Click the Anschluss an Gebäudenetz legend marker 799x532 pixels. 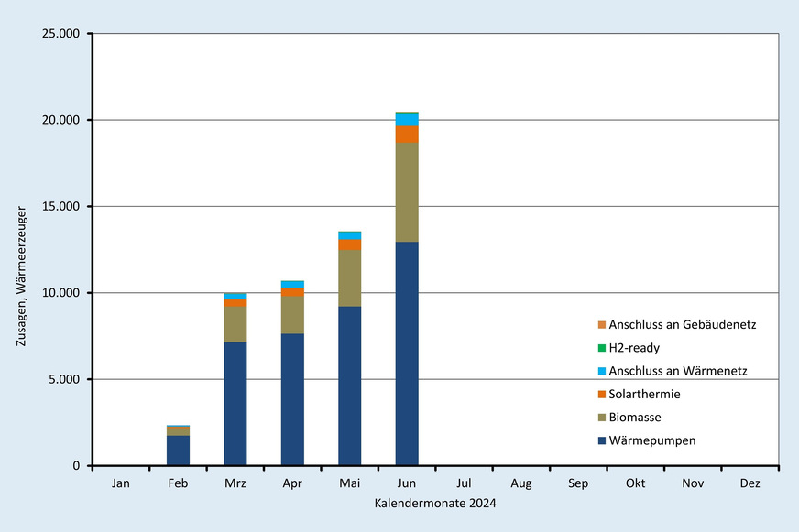pyautogui.click(x=601, y=325)
